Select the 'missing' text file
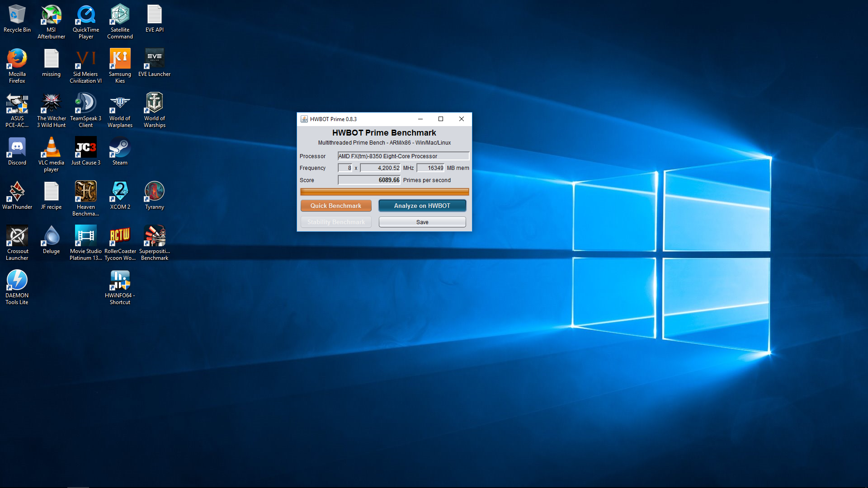868x488 pixels. [x=51, y=63]
